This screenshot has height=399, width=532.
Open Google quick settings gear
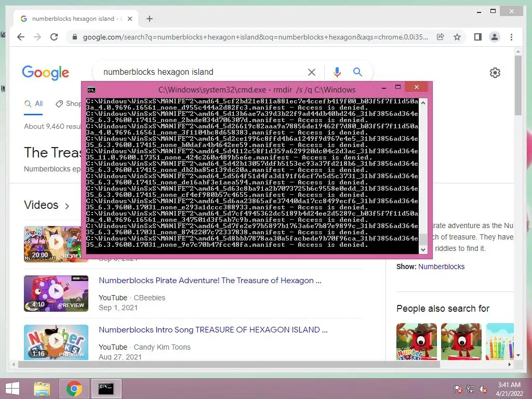(495, 73)
